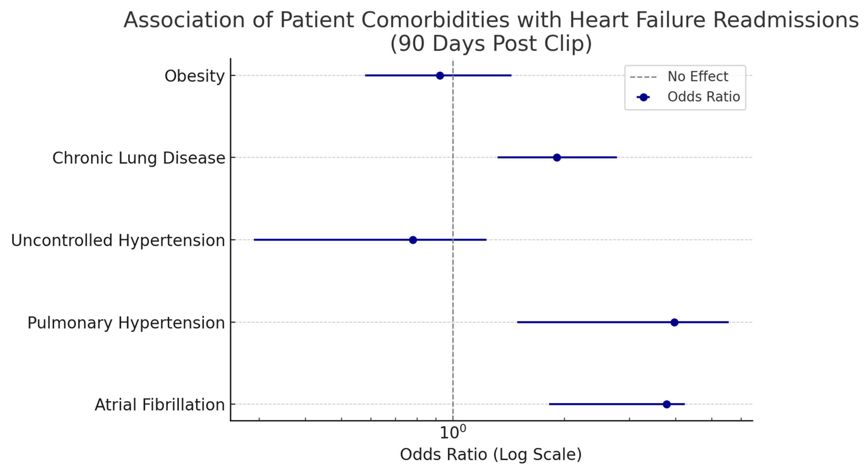Click the No Effect legend dashed line sample
Image resolution: width=868 pixels, height=471 pixels.
[x=643, y=77]
